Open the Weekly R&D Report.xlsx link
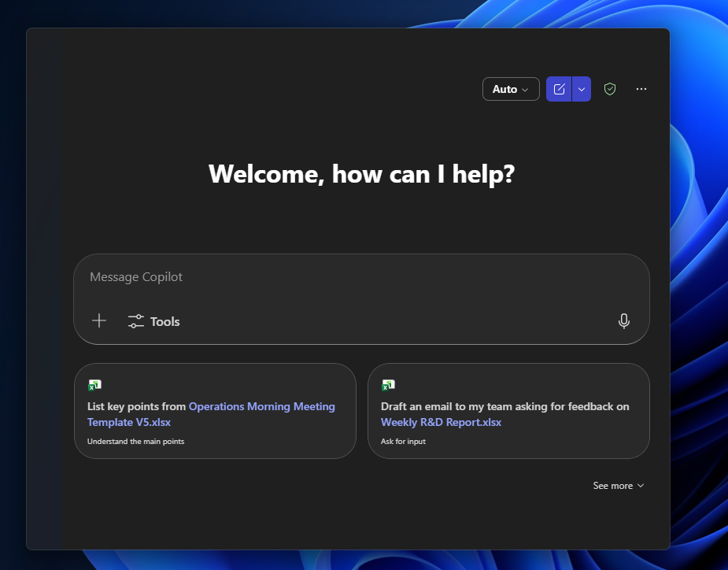Image resolution: width=728 pixels, height=570 pixels. pyautogui.click(x=441, y=422)
